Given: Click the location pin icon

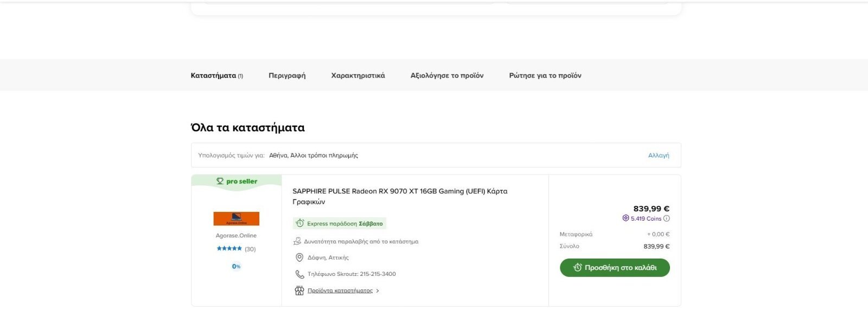Looking at the screenshot, I should point(299,257).
